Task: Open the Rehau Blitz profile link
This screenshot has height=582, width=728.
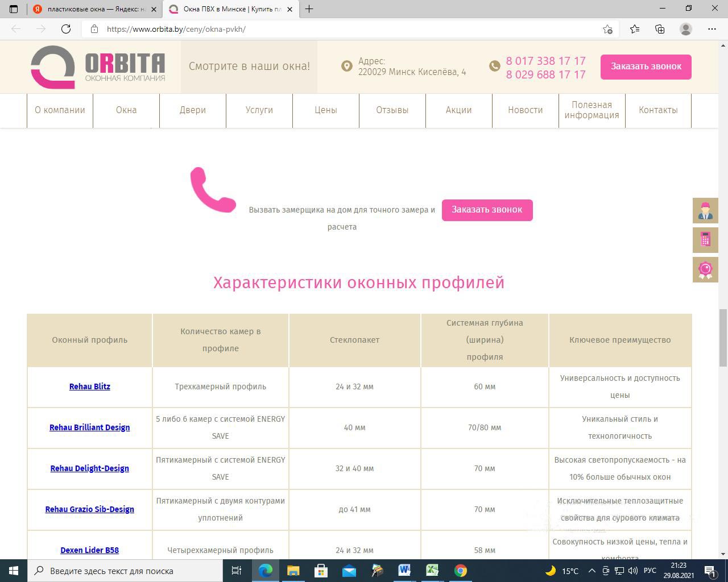Action: (89, 386)
